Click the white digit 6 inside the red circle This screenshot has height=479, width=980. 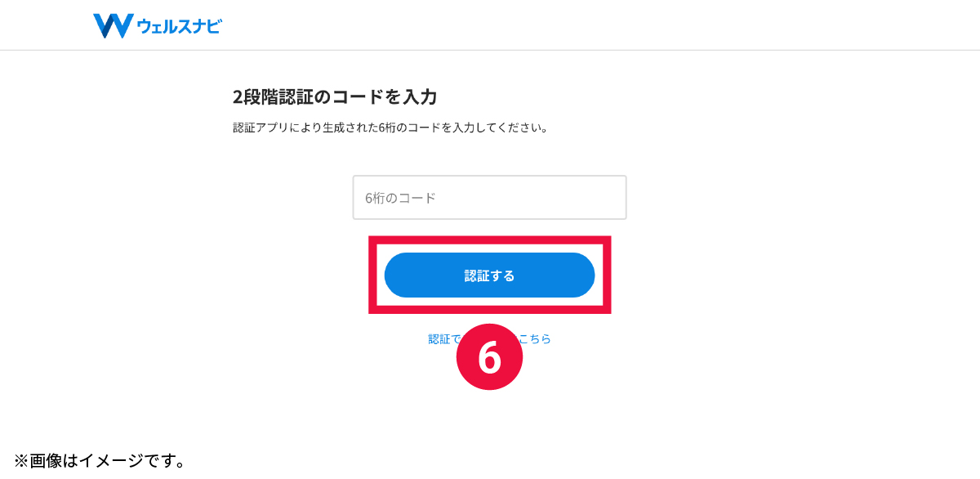[x=489, y=357]
